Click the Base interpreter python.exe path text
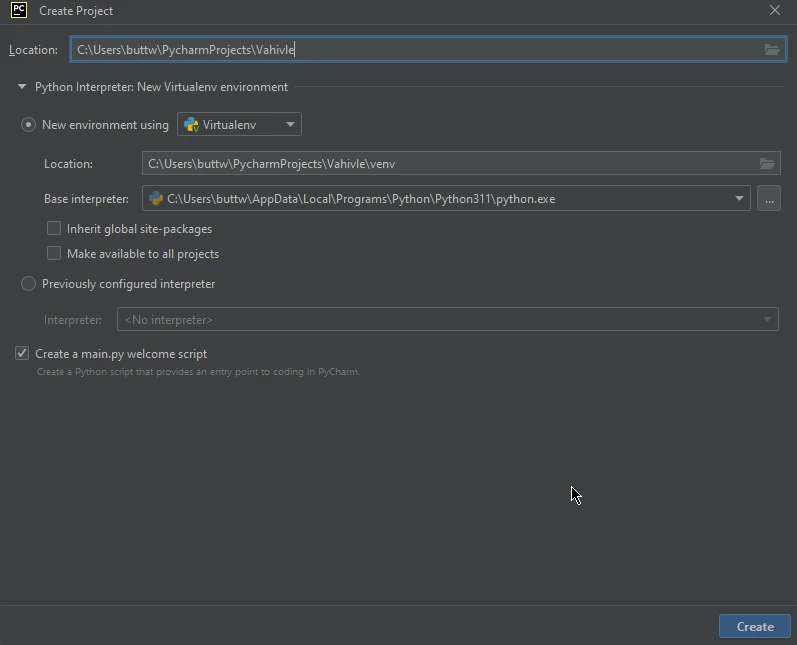The image size is (797, 645). (x=361, y=199)
